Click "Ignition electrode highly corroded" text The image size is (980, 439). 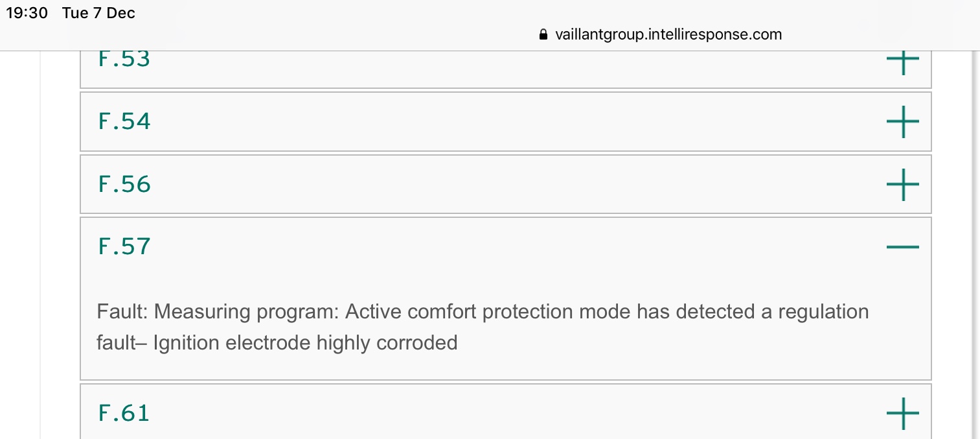(305, 342)
